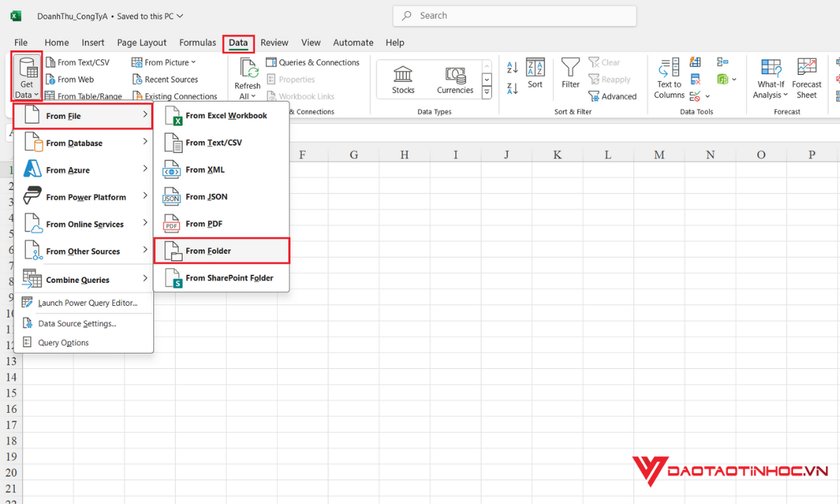
Task: Expand the From Azure submenu
Action: click(83, 170)
